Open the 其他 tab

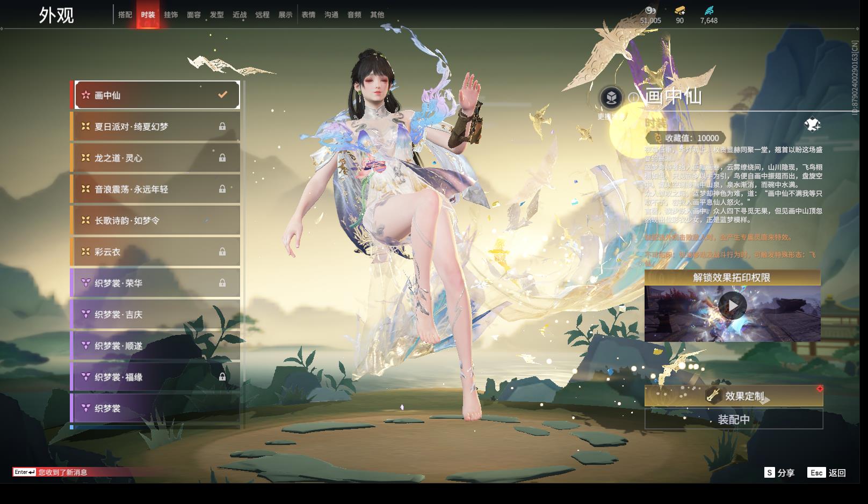click(x=377, y=14)
